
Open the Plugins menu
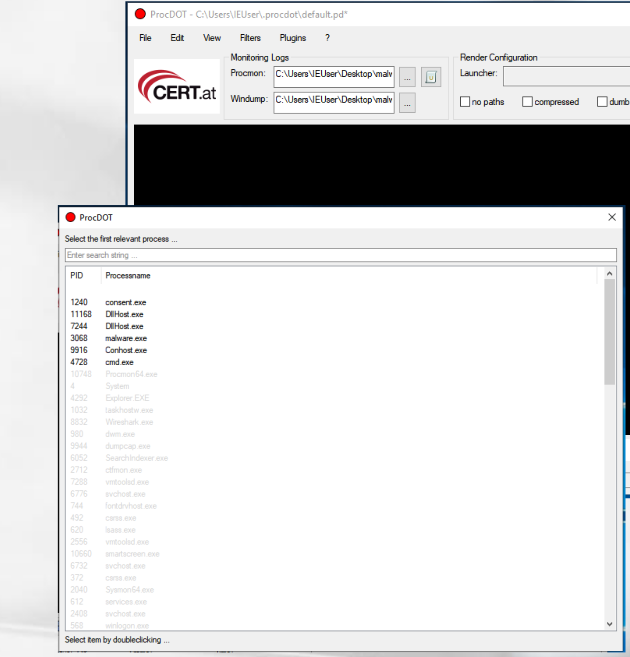pos(292,38)
